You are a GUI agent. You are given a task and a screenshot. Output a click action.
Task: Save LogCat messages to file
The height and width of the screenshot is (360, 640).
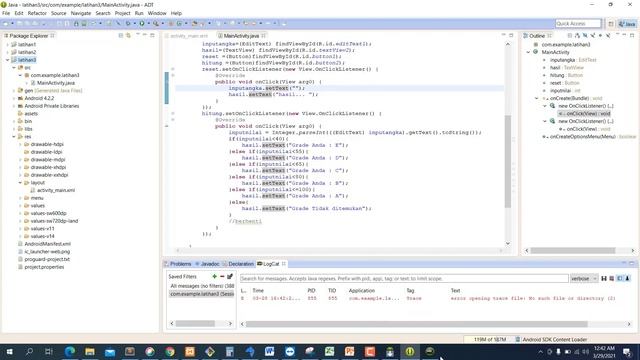(604, 278)
